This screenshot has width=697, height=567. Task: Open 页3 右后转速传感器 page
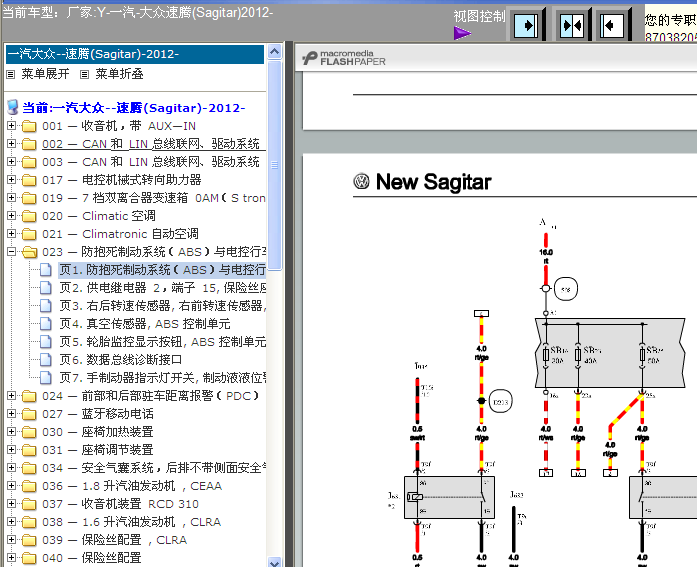click(x=162, y=306)
